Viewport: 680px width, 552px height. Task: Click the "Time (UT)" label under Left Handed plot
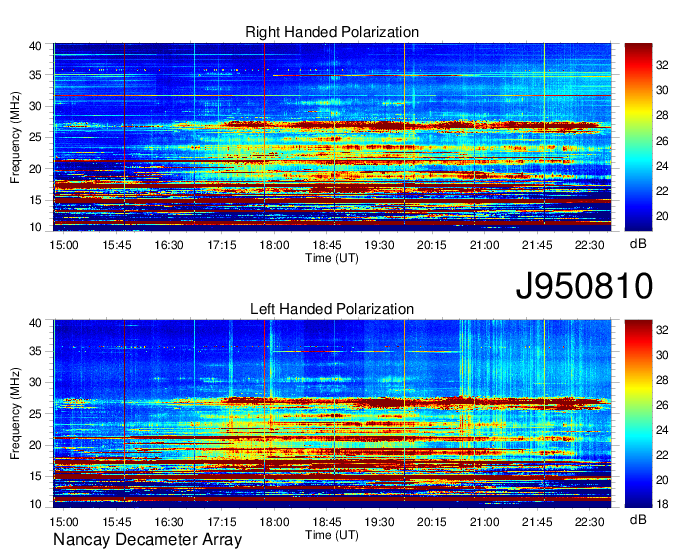point(332,535)
